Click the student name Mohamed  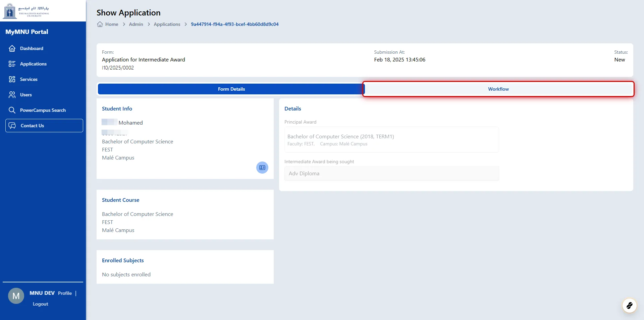(x=130, y=123)
